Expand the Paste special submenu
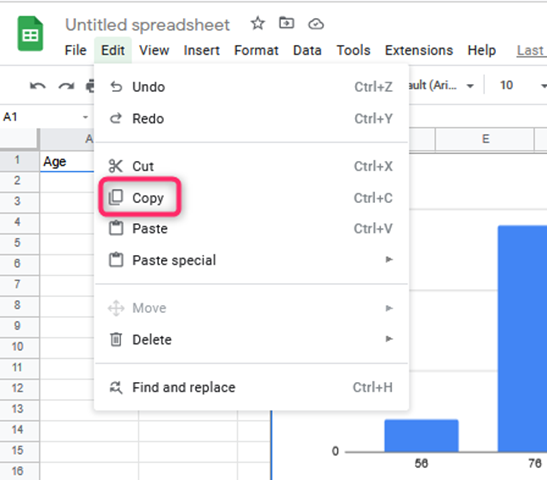The height and width of the screenshot is (480, 547). (x=251, y=260)
